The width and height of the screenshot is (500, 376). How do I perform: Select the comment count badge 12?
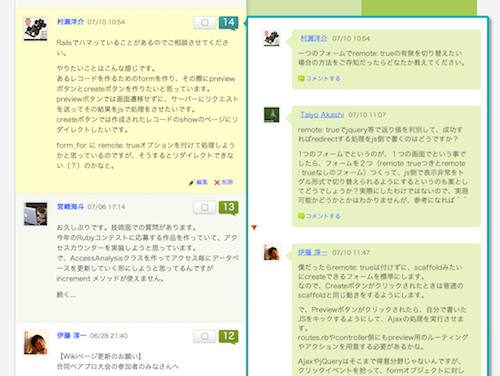[x=229, y=337]
